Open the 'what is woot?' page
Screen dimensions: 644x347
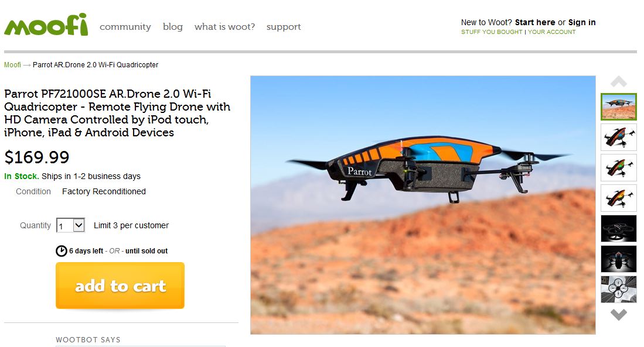tap(224, 27)
